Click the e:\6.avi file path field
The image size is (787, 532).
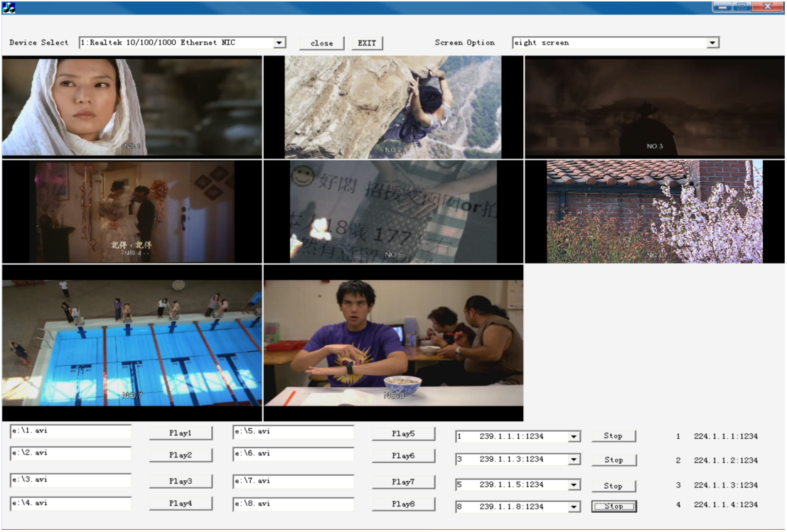coord(294,454)
